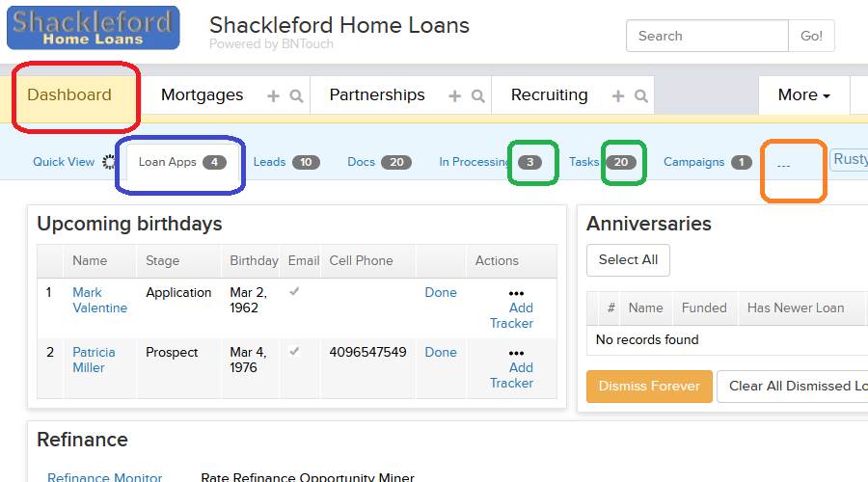
Task: Open the three-dot actions menu for Mark Valentine
Action: coord(516,293)
